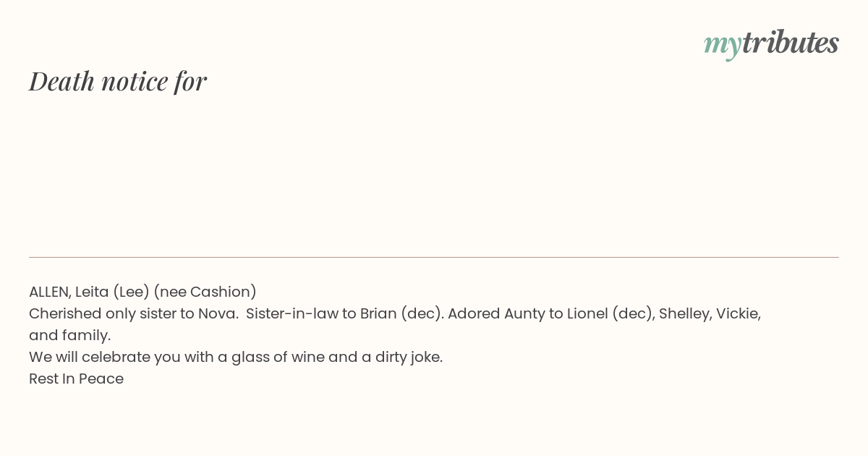Click the horizontal divider line
Viewport: 868px width, 456px height.
tap(434, 257)
